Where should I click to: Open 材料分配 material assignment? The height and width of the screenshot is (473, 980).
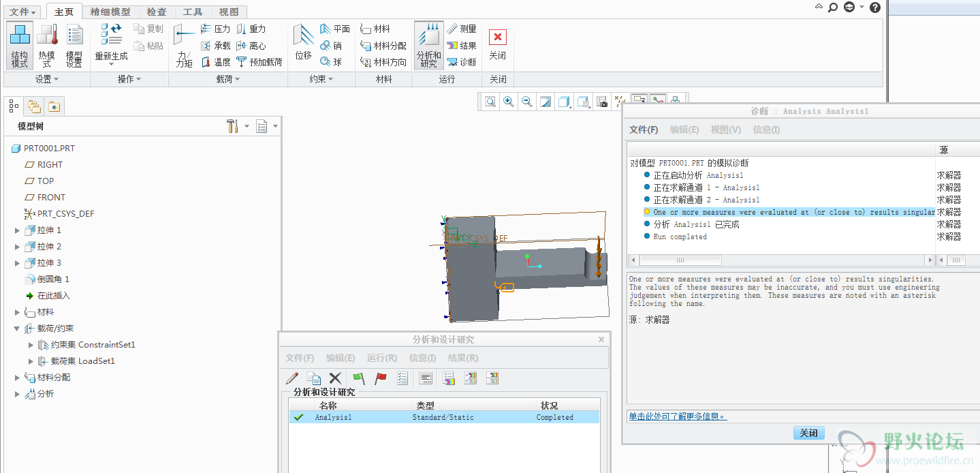[x=383, y=46]
